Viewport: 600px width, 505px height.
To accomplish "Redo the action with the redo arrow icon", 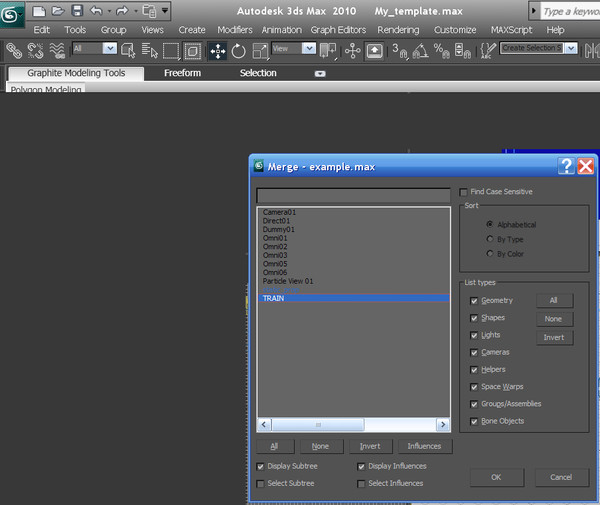I will tap(122, 11).
